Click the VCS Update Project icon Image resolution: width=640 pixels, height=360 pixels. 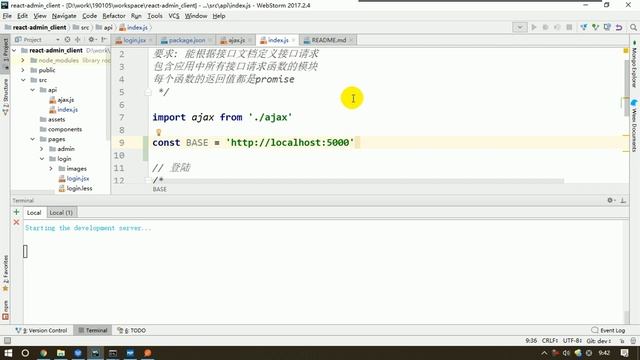point(584,27)
